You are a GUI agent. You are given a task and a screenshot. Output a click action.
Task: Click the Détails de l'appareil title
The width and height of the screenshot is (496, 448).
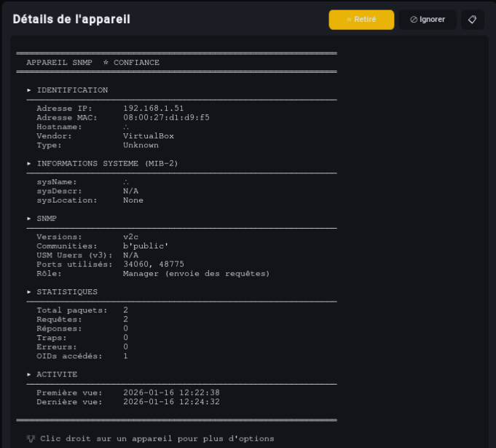tap(71, 19)
